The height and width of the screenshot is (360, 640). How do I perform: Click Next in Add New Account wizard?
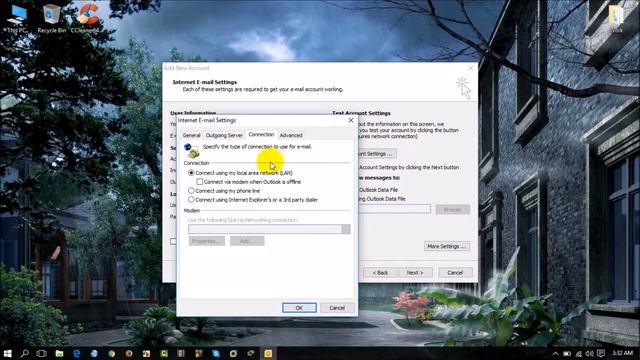[415, 273]
